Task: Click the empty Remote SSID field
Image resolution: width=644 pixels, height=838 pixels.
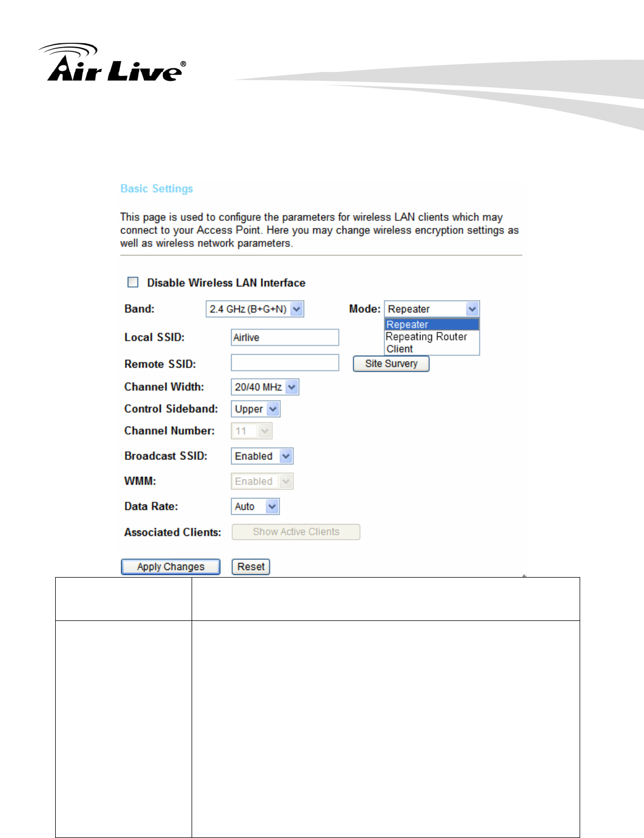Action: click(285, 363)
